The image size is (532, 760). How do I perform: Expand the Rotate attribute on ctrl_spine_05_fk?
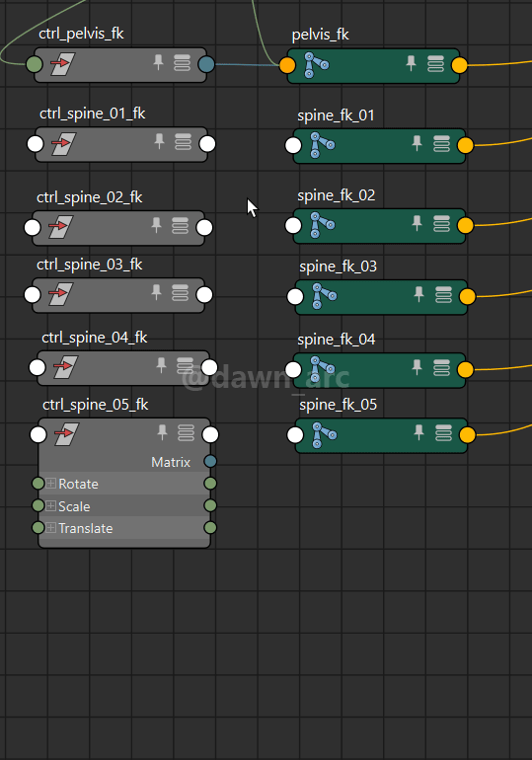51,484
